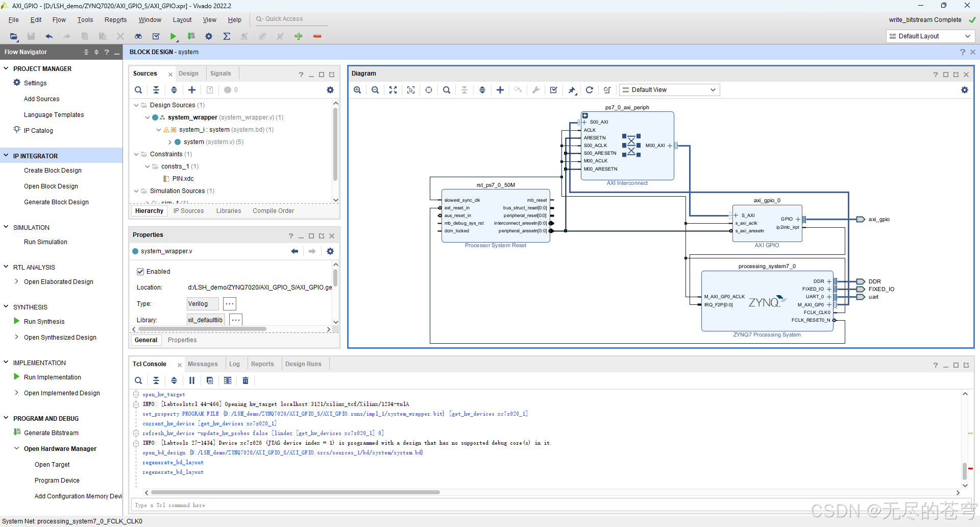Collapse Design Sources tree node
Screen dimensions: 980x527
point(136,105)
